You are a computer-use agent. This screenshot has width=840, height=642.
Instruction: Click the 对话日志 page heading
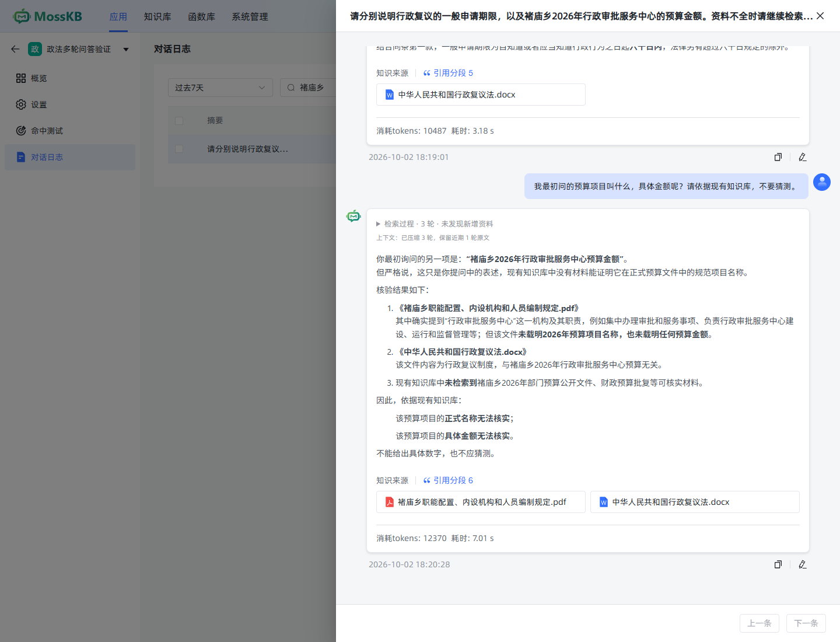point(172,49)
